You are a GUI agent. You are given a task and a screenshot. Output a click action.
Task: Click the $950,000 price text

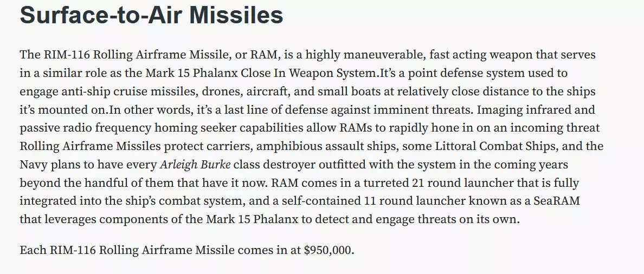click(x=328, y=250)
